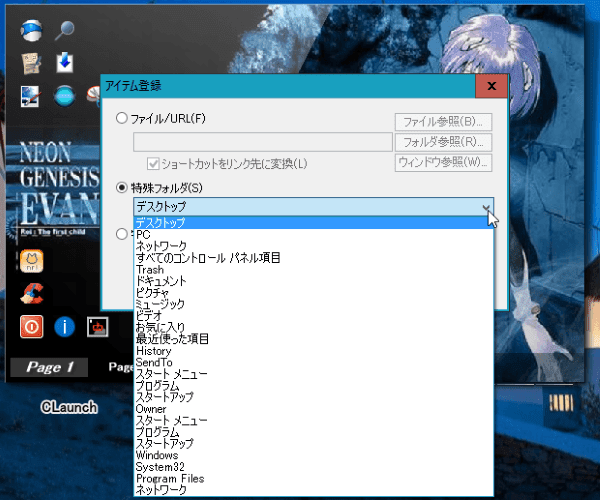
Task: Select the 特殊フォルダ(S) radio button
Action: 122,187
